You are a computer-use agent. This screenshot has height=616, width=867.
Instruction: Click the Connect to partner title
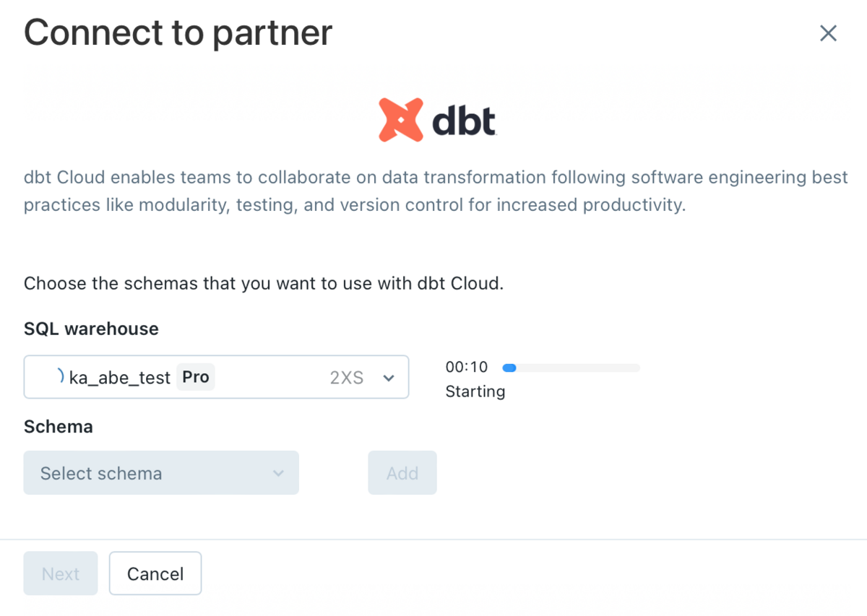[x=178, y=32]
